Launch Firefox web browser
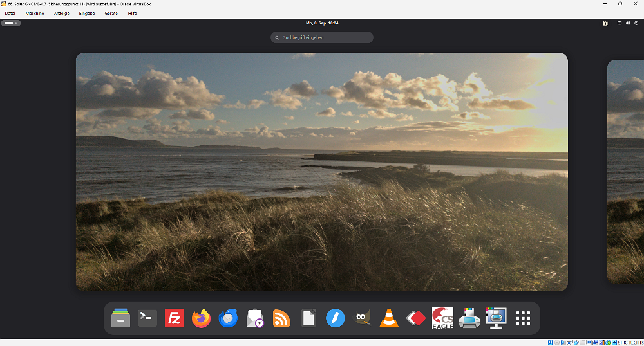The width and height of the screenshot is (644, 346). click(x=202, y=318)
